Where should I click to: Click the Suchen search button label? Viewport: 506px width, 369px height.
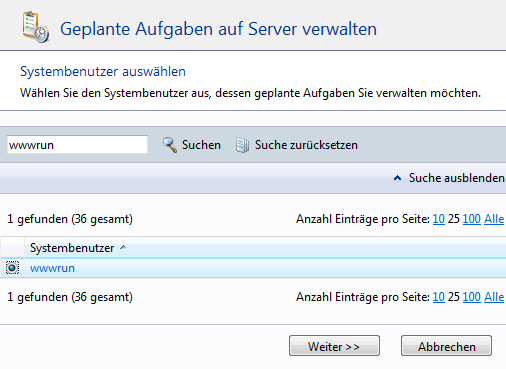tap(201, 145)
